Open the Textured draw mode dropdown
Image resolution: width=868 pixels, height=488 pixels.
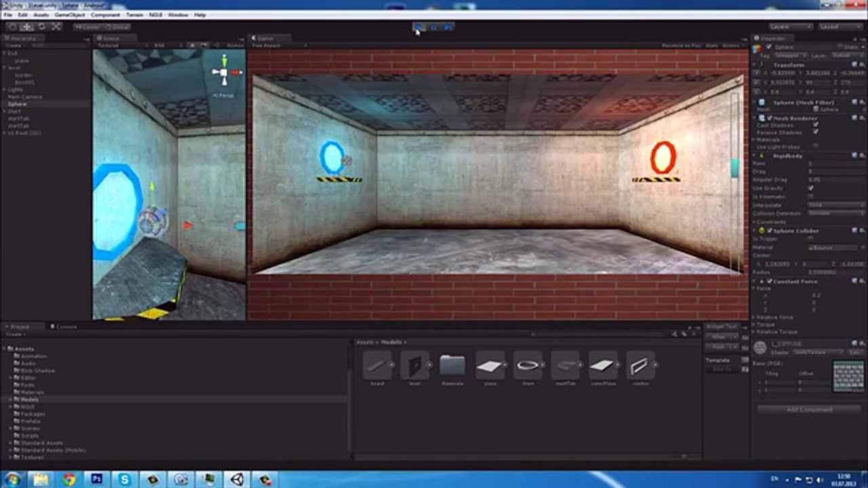(122, 46)
